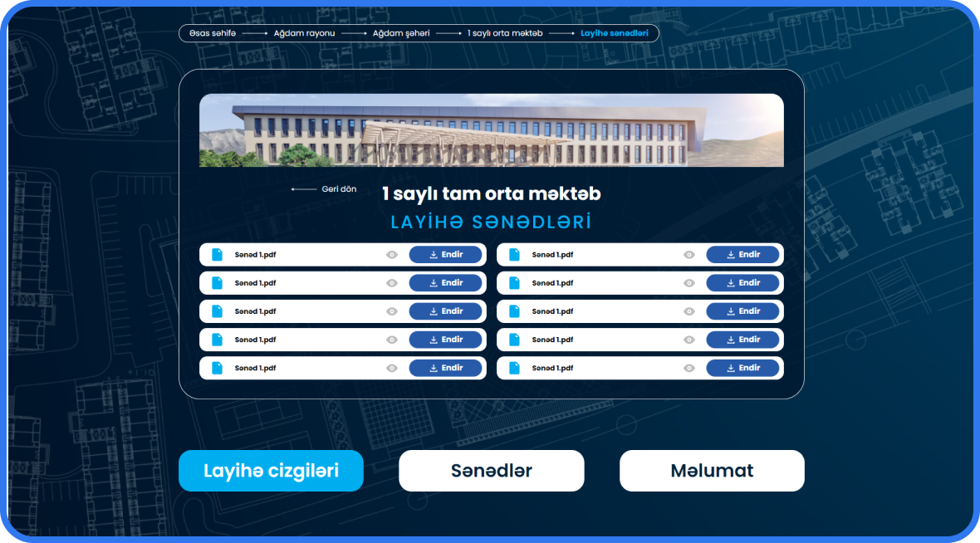This screenshot has width=980, height=543.
Task: Click the file icon of the top-left document
Action: 218,255
